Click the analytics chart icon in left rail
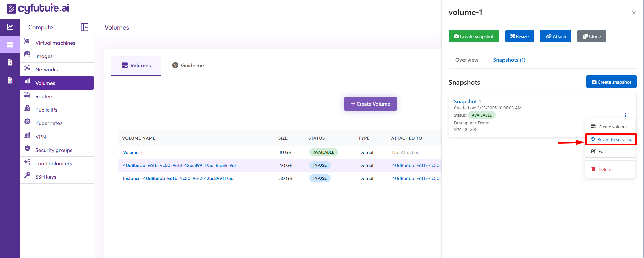This screenshot has height=258, width=644. pyautogui.click(x=10, y=27)
